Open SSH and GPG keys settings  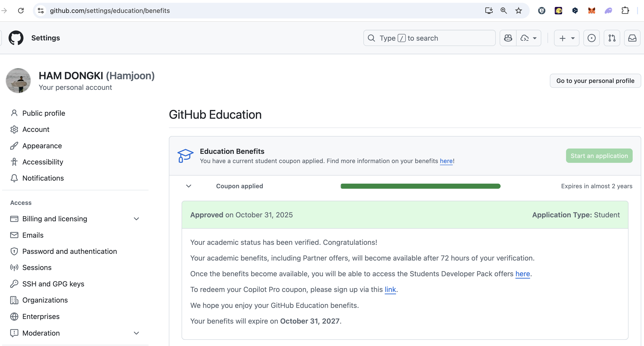coord(53,284)
